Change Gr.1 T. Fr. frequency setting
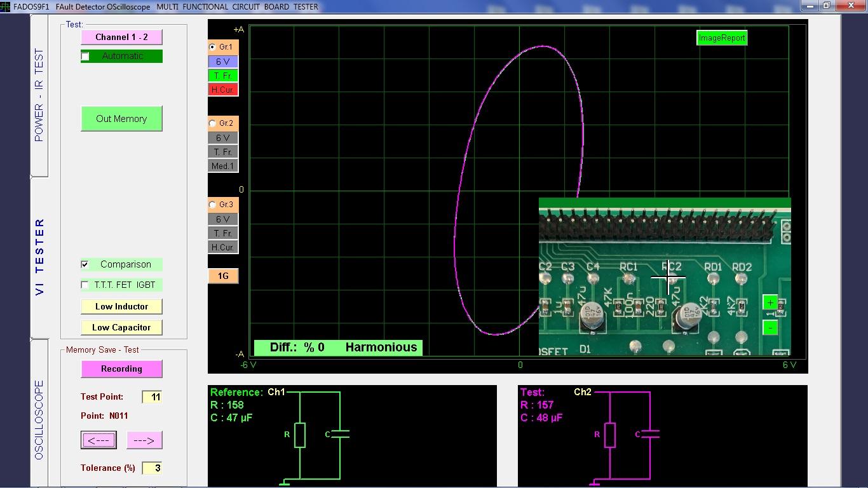 click(x=223, y=76)
